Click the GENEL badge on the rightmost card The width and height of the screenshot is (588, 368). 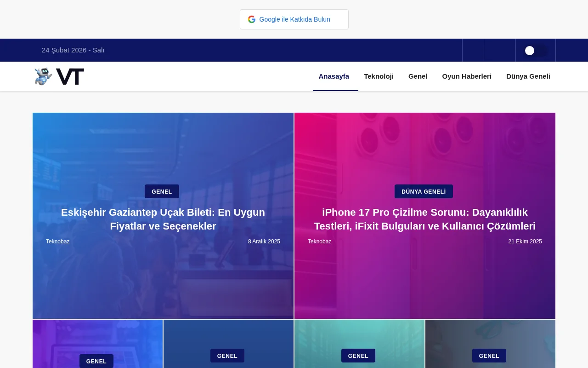click(489, 356)
